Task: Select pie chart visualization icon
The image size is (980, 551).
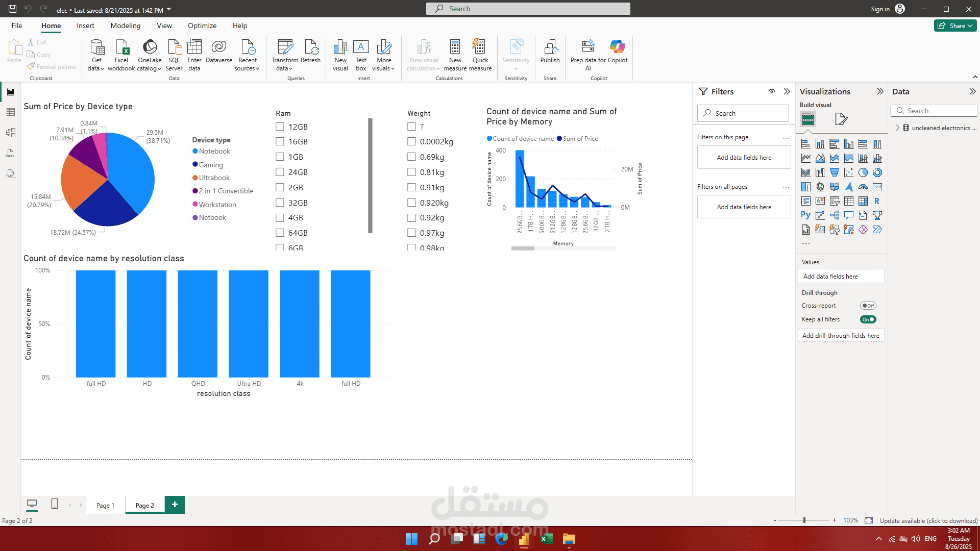Action: coord(863,172)
